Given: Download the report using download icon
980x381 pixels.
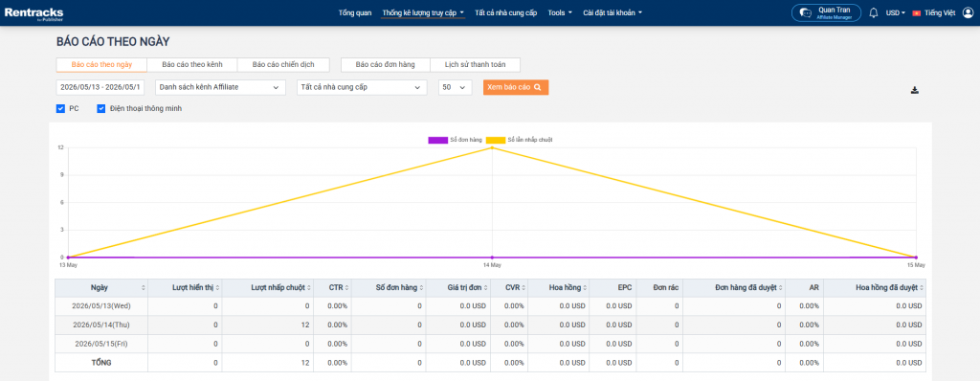Looking at the screenshot, I should (x=914, y=91).
